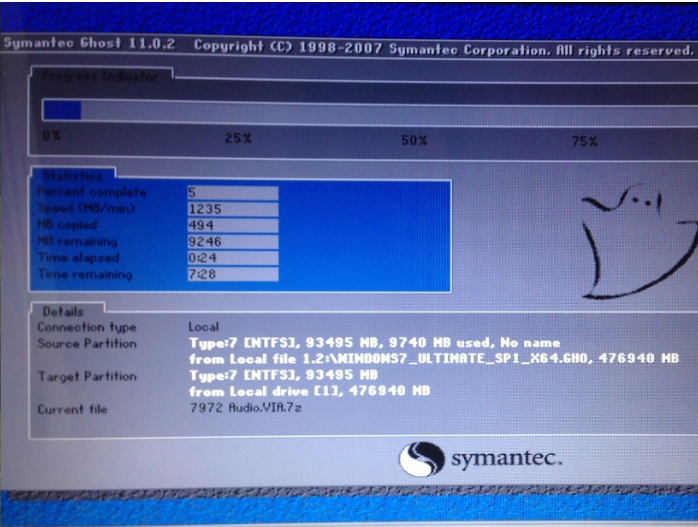Select the Progress Indicator panel tab
The height and width of the screenshot is (527, 698).
[101, 76]
